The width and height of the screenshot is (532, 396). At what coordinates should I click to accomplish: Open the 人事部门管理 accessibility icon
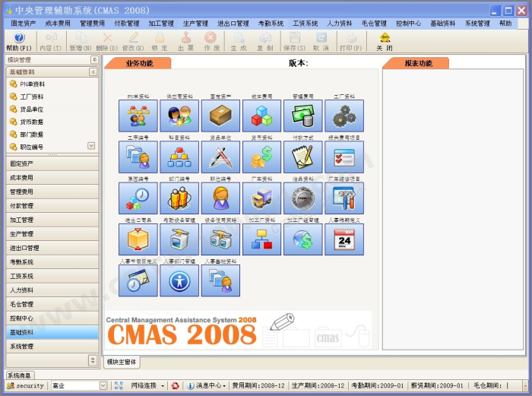179,280
